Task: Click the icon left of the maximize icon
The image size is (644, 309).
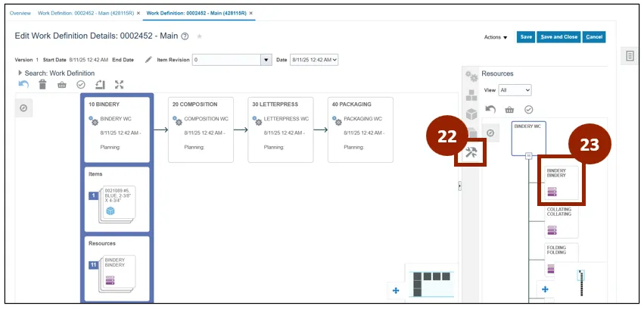Action: (100, 85)
